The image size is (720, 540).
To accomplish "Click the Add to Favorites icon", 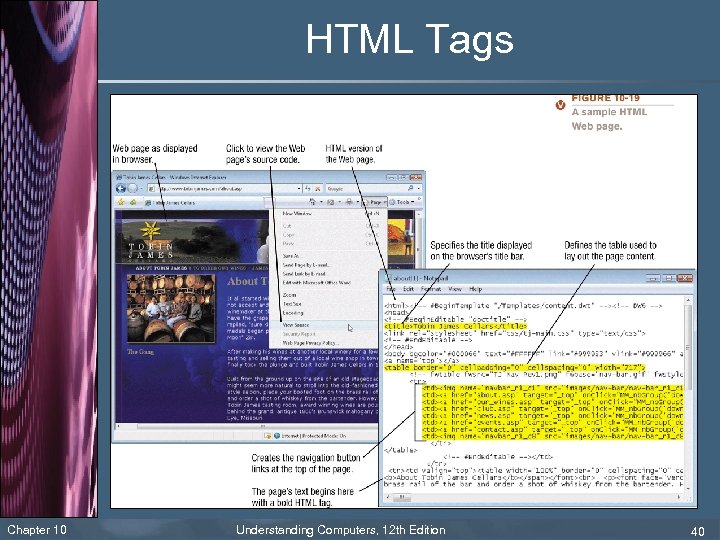I will 133,202.
